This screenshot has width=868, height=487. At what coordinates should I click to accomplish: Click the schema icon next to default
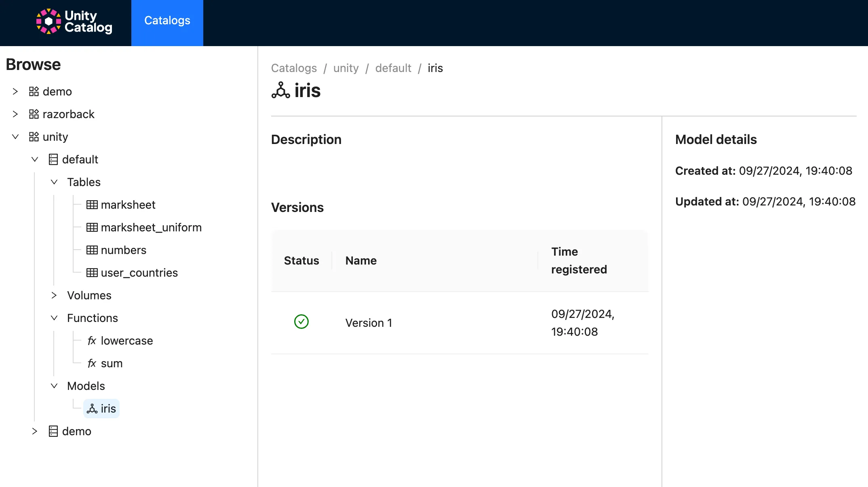pyautogui.click(x=53, y=160)
